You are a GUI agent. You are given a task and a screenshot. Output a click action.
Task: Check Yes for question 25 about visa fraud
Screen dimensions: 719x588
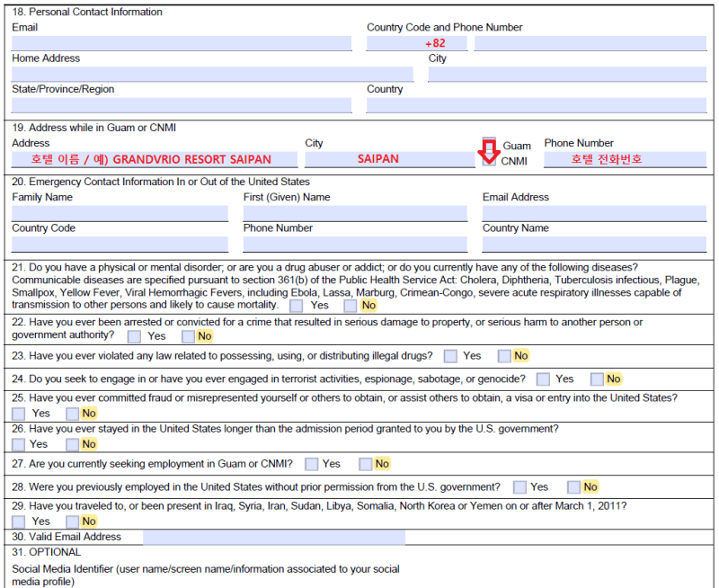pyautogui.click(x=18, y=414)
